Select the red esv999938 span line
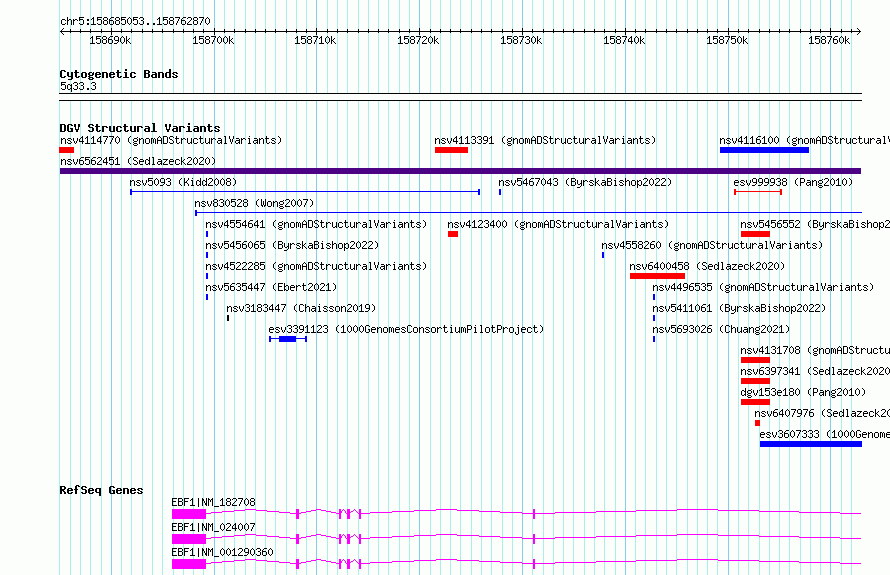Screen dimensions: 890x575 (x=758, y=192)
